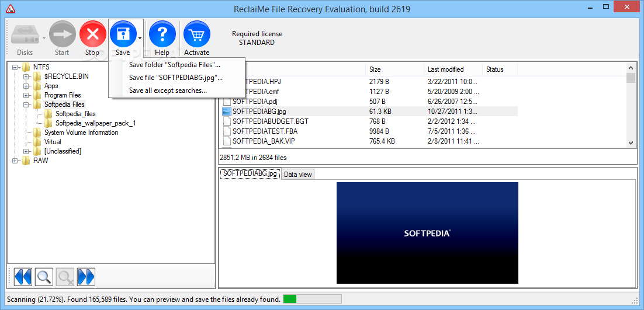Choose Save folder "Softpedia Files"...
The height and width of the screenshot is (310, 644).
tap(176, 65)
